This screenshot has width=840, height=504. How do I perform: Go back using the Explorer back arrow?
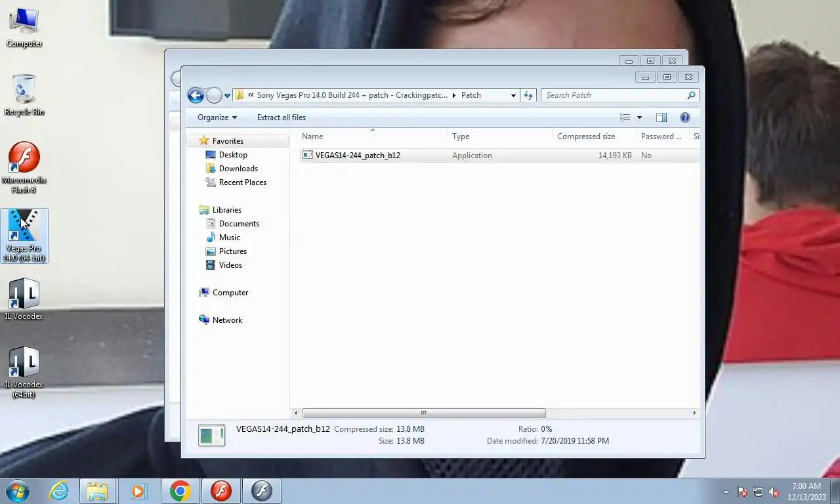pyautogui.click(x=196, y=95)
